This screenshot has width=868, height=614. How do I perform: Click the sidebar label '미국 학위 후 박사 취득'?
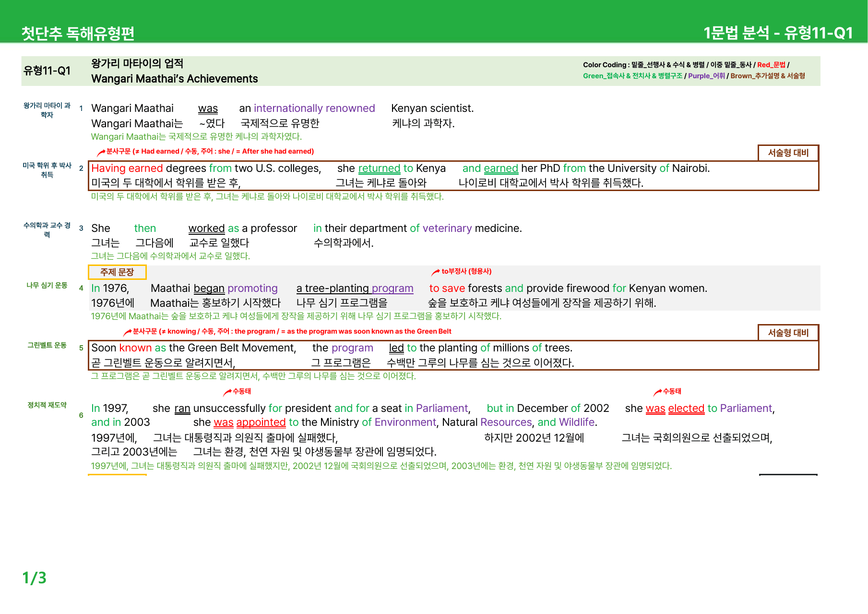tap(47, 170)
